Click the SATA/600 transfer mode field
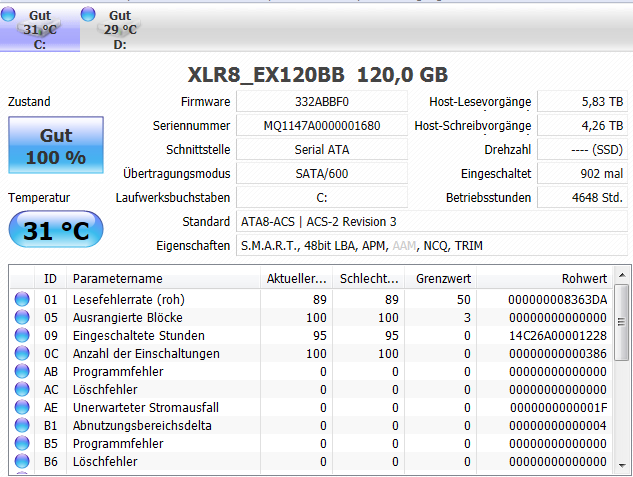The image size is (633, 477). pyautogui.click(x=322, y=174)
